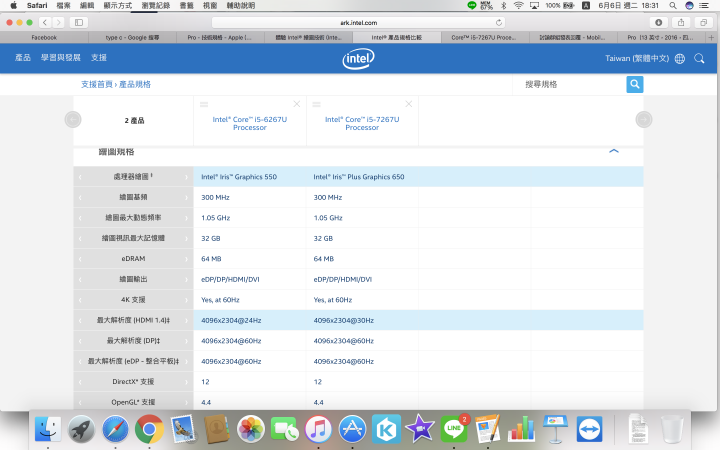Click the ark.intel.com address bar
This screenshot has width=720, height=450.
358,22
